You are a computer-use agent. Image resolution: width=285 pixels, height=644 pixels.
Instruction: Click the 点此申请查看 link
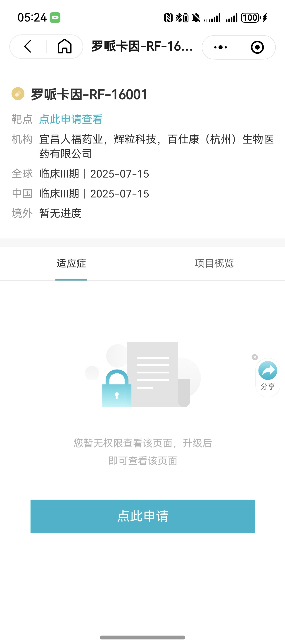[71, 119]
